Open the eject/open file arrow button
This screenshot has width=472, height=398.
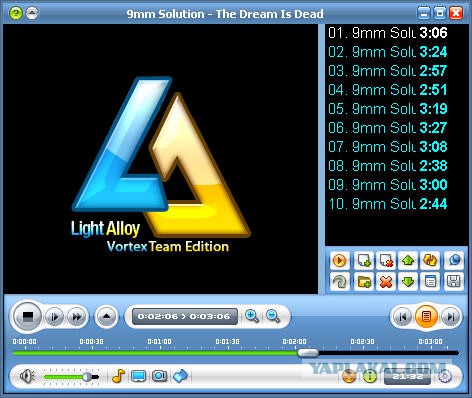107,316
